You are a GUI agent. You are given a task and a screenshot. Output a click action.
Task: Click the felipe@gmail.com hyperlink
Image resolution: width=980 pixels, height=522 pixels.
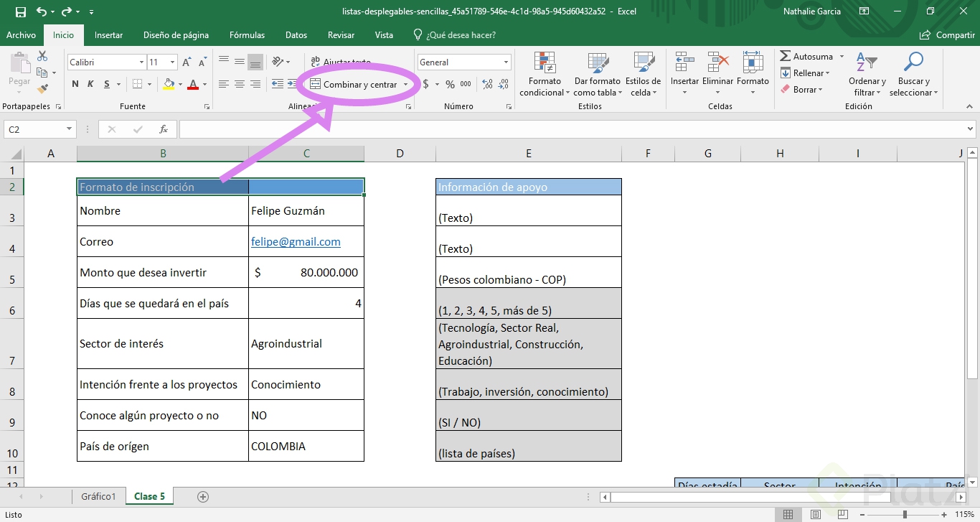click(296, 242)
